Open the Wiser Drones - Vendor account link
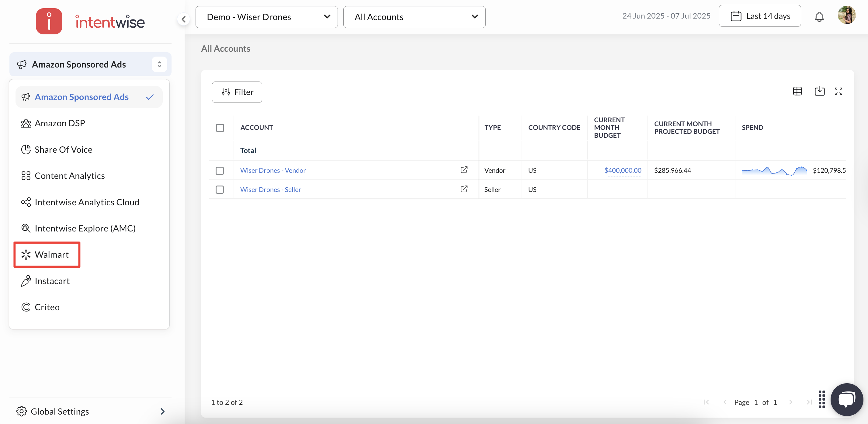The image size is (868, 424). click(273, 170)
